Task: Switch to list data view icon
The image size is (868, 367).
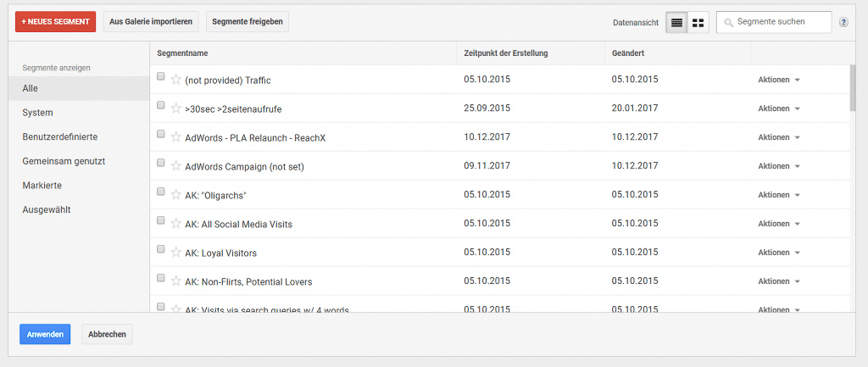Action: pyautogui.click(x=676, y=23)
